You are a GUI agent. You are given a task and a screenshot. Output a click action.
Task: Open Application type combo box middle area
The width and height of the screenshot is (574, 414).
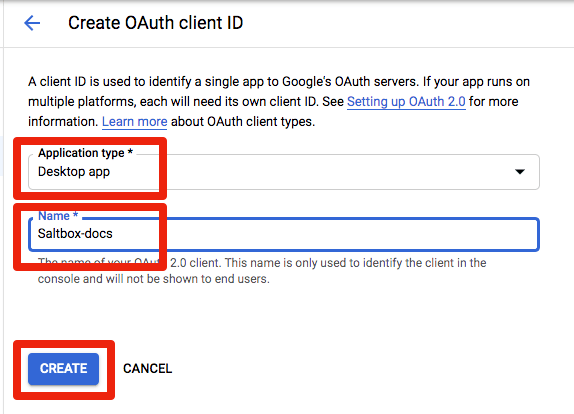pyautogui.click(x=284, y=172)
